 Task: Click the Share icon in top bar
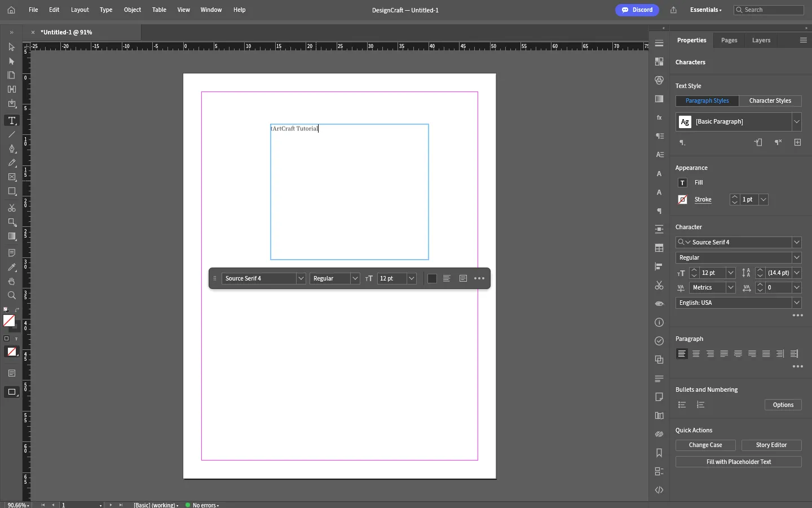[x=674, y=10]
